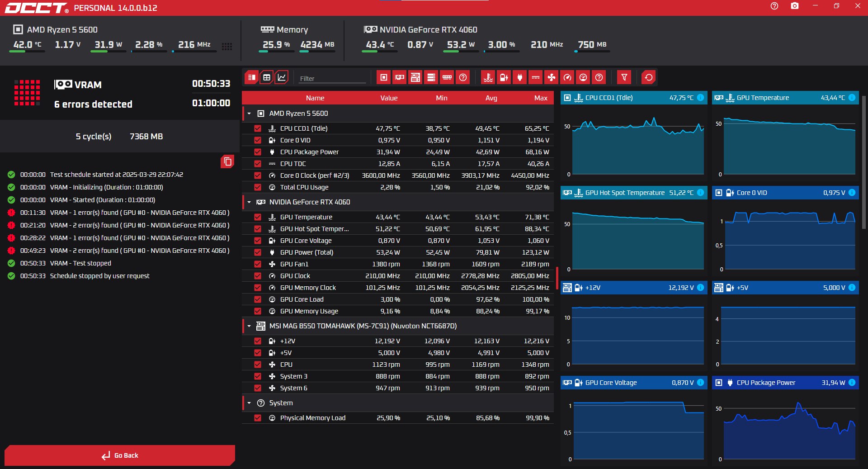Image resolution: width=868 pixels, height=469 pixels.
Task: Uncheck CPU Package Power checkbox
Action: coord(258,152)
